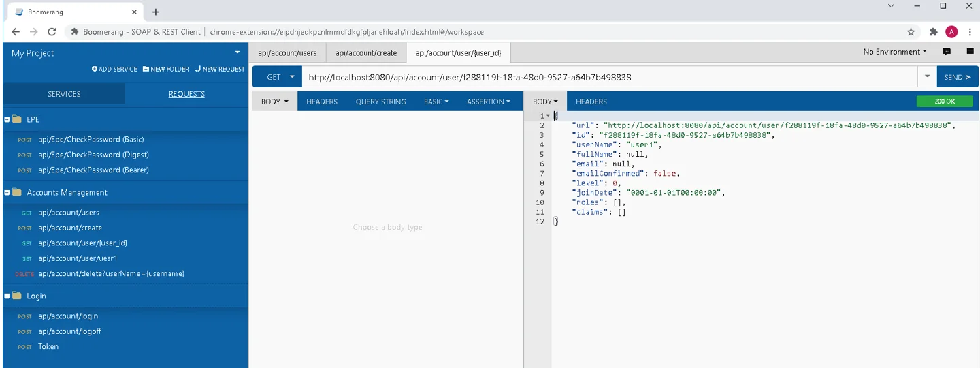Click the New Request button
Screen dimensions: 980x368
[x=219, y=70]
